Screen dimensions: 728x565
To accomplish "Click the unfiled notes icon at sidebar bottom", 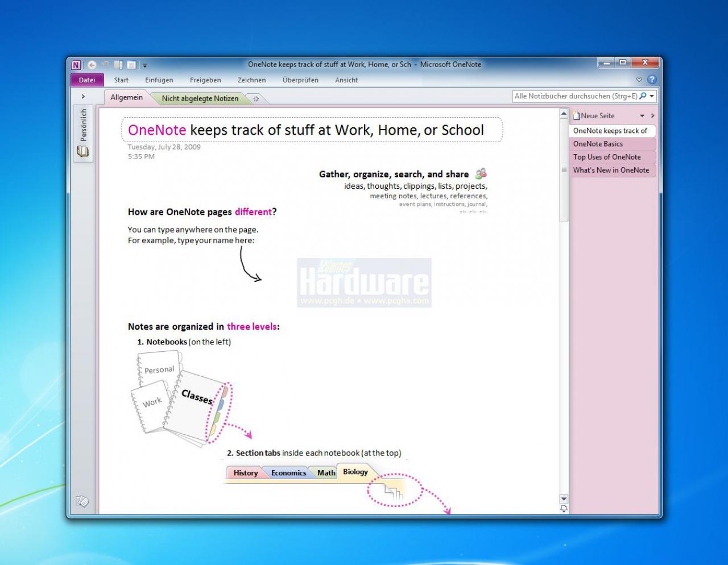I will [82, 501].
